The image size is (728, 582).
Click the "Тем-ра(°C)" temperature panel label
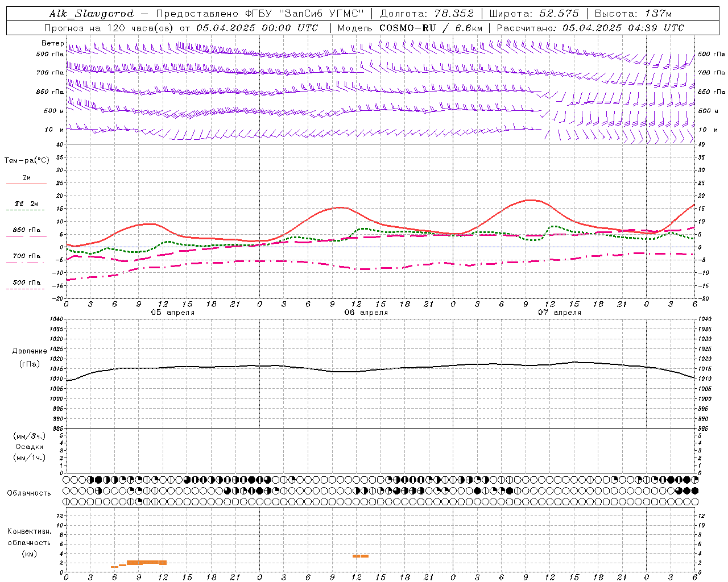(x=27, y=161)
